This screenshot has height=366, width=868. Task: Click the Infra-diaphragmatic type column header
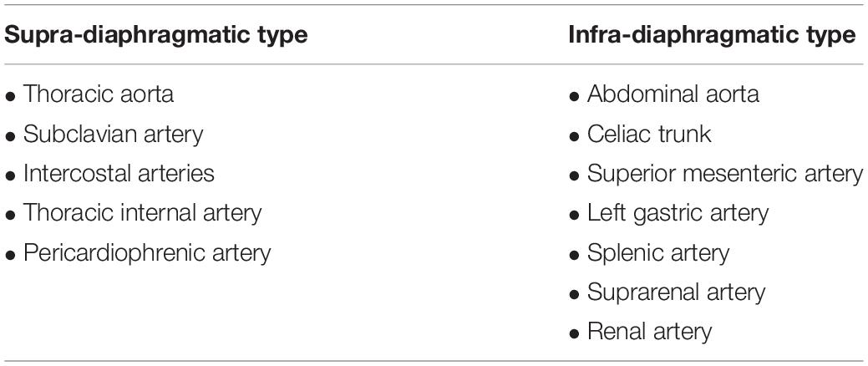[712, 35]
